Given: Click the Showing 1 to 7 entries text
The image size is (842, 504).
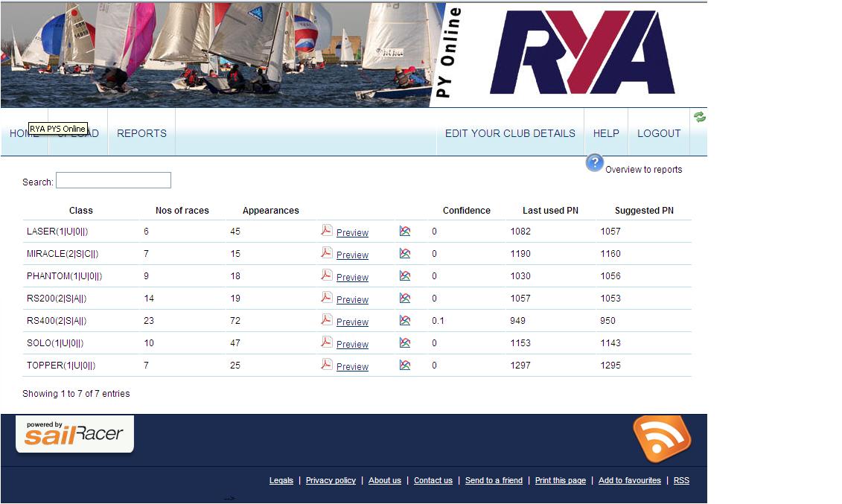Looking at the screenshot, I should point(76,393).
